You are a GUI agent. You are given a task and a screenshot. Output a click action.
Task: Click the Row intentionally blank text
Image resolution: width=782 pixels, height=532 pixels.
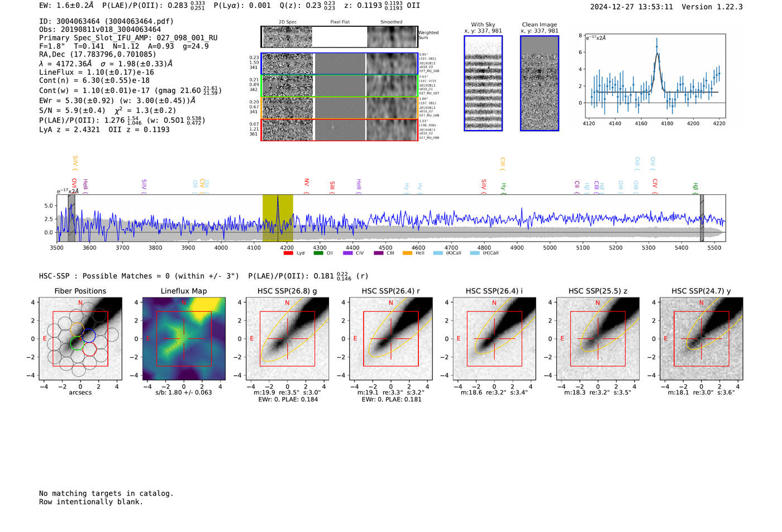(91, 502)
